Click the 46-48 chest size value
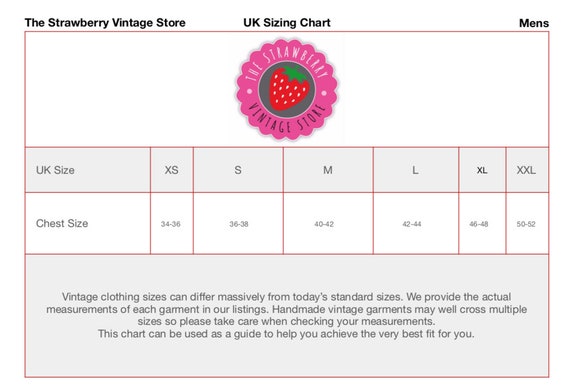Viewport: 570px width, 388px height. pyautogui.click(x=479, y=224)
